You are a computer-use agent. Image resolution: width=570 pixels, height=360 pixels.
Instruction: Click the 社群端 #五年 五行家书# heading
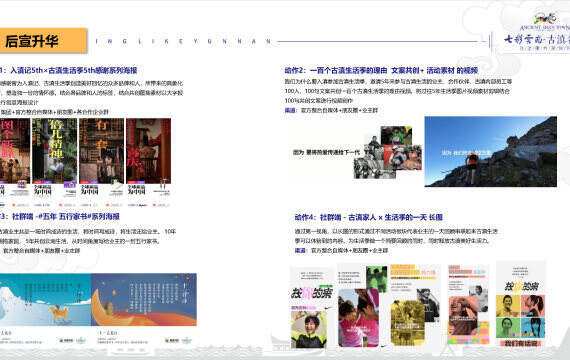pos(60,216)
